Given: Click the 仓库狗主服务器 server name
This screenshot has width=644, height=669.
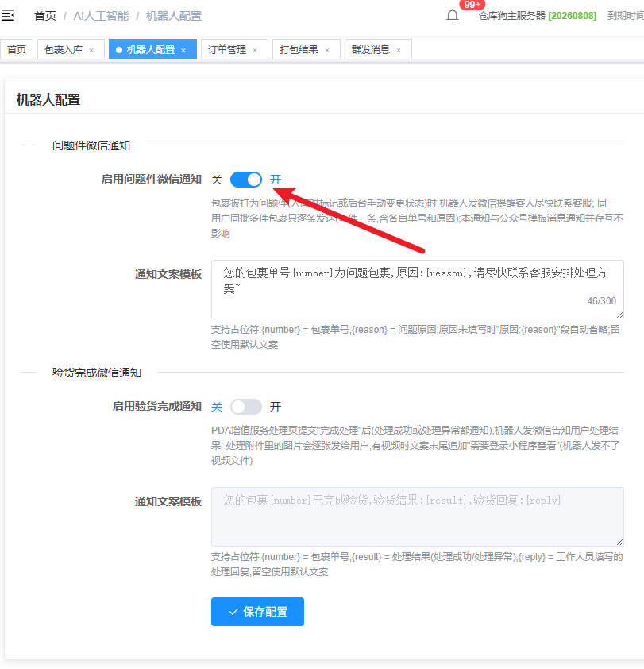Looking at the screenshot, I should click(x=512, y=16).
